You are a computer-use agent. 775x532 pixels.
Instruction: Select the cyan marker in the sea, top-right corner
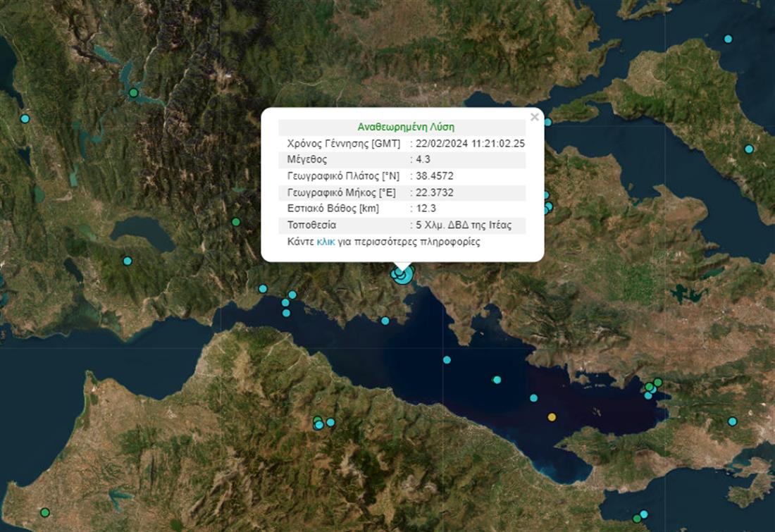point(728,39)
